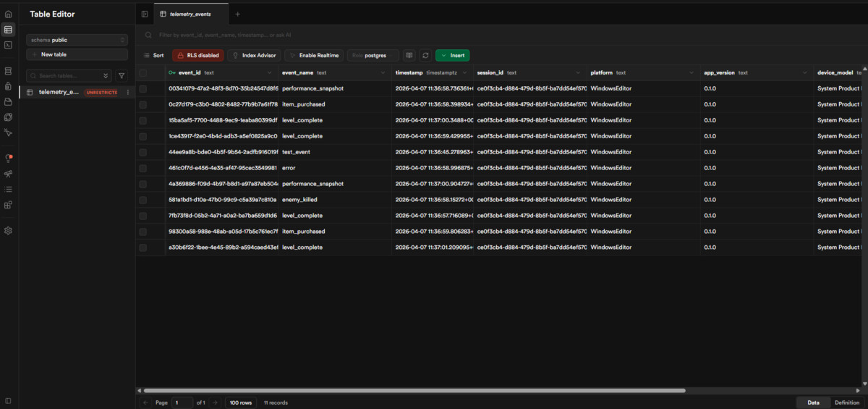868x409 pixels.
Task: Click the Sort button
Action: pyautogui.click(x=153, y=55)
